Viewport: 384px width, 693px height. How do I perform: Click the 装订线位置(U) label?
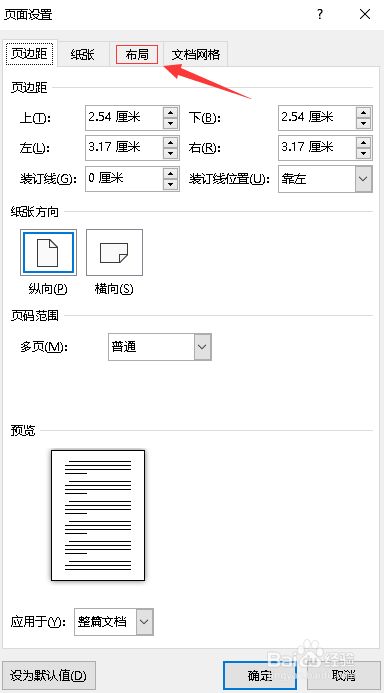coord(229,179)
